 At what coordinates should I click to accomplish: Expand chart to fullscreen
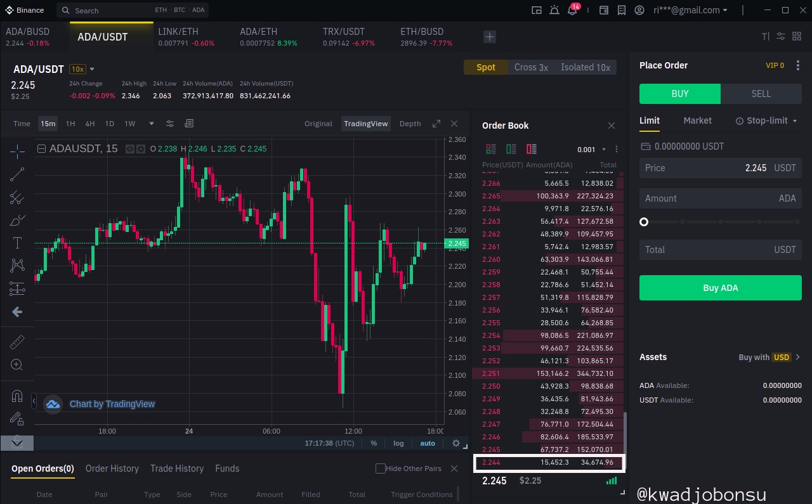click(436, 124)
